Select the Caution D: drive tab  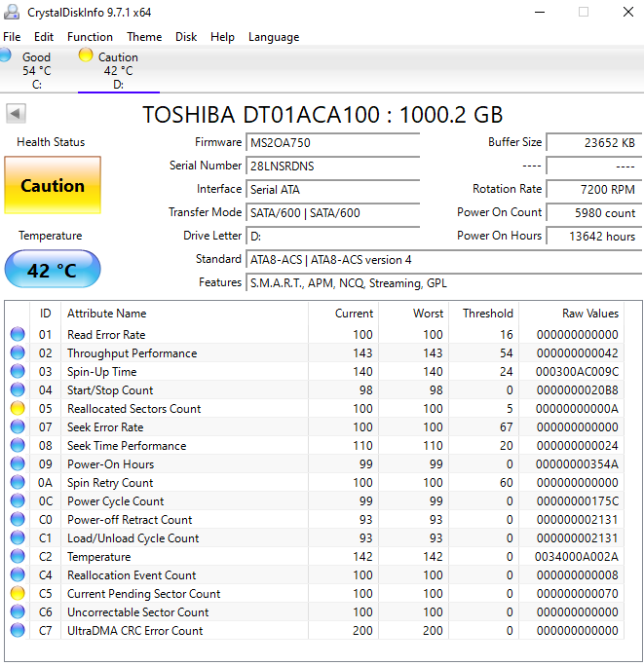coord(119,70)
